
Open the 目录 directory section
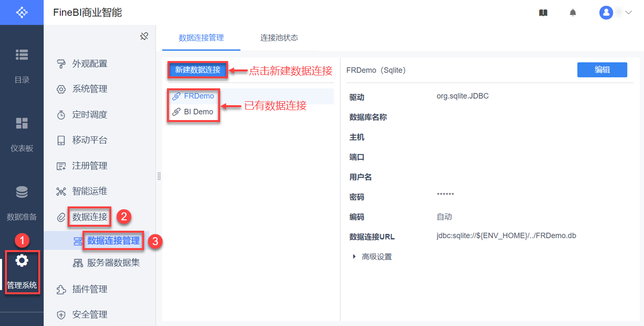click(x=22, y=65)
